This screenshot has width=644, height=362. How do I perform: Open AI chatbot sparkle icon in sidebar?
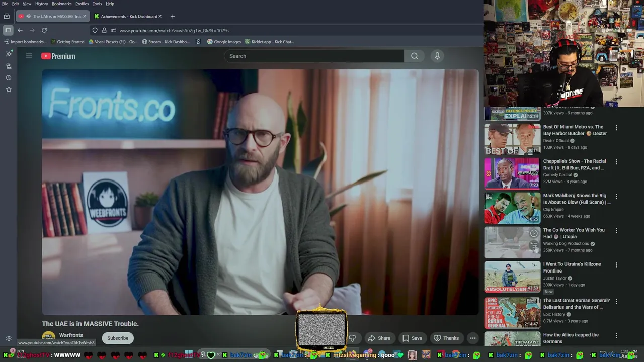pos(9,54)
